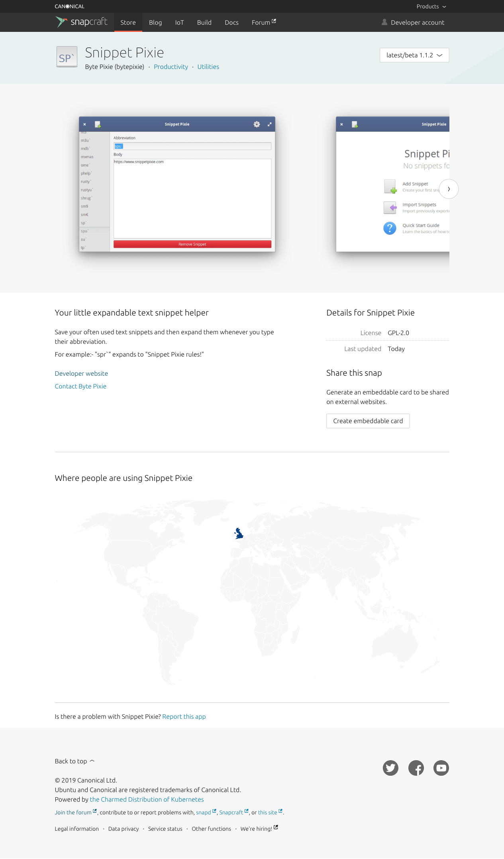Screen dimensions: 504x859
Task: Click the Canonical logo
Action: click(69, 6)
